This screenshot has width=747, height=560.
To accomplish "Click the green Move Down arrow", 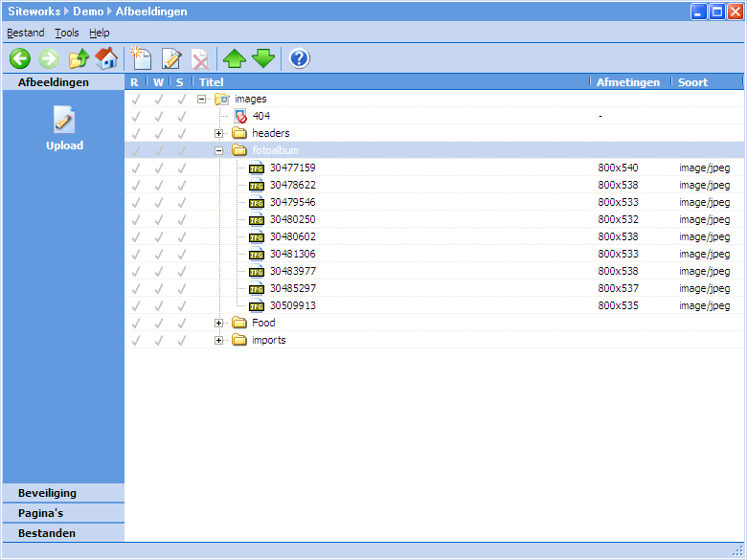I will [x=263, y=58].
